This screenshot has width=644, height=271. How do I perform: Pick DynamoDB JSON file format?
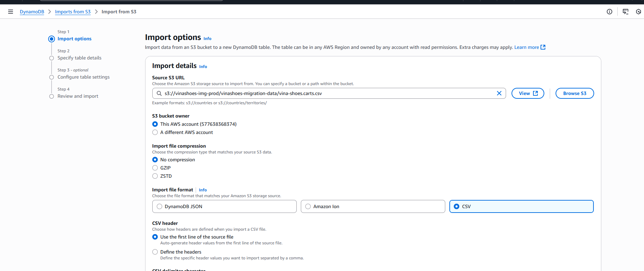pyautogui.click(x=159, y=206)
